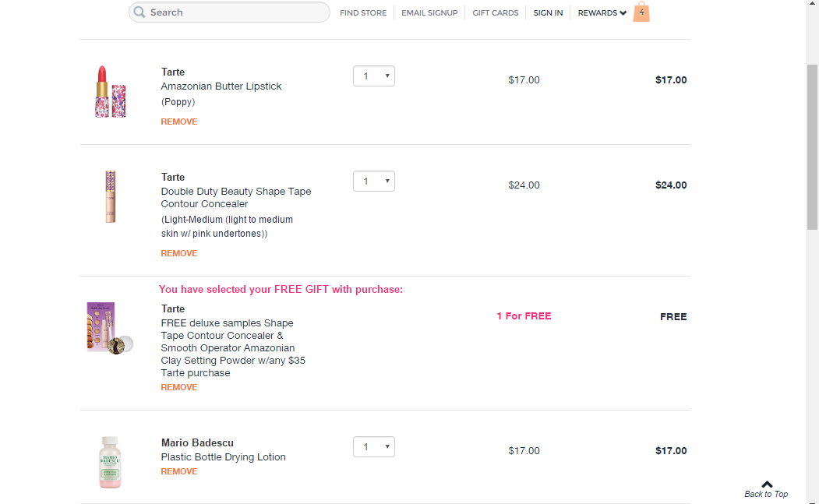Click the Double Duty Beauty Shape Tape product name
The height and width of the screenshot is (504, 819).
point(236,198)
